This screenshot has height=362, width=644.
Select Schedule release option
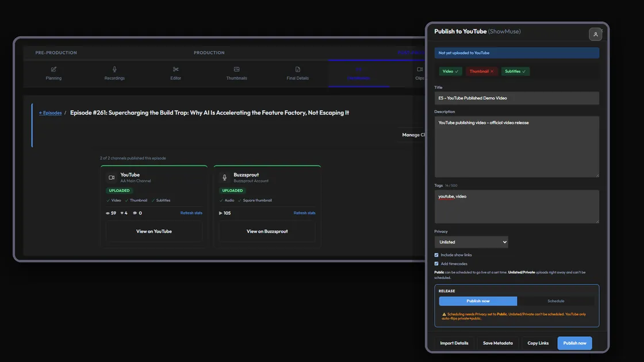pos(555,301)
